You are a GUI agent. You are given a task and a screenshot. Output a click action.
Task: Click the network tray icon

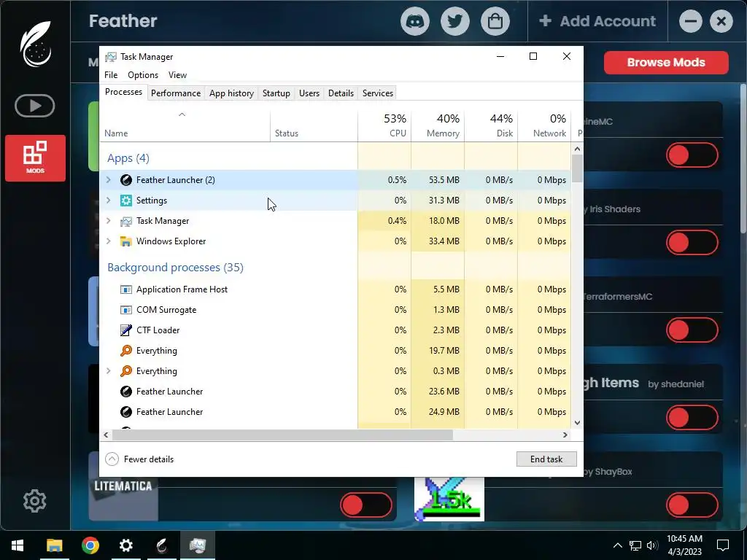coord(635,545)
